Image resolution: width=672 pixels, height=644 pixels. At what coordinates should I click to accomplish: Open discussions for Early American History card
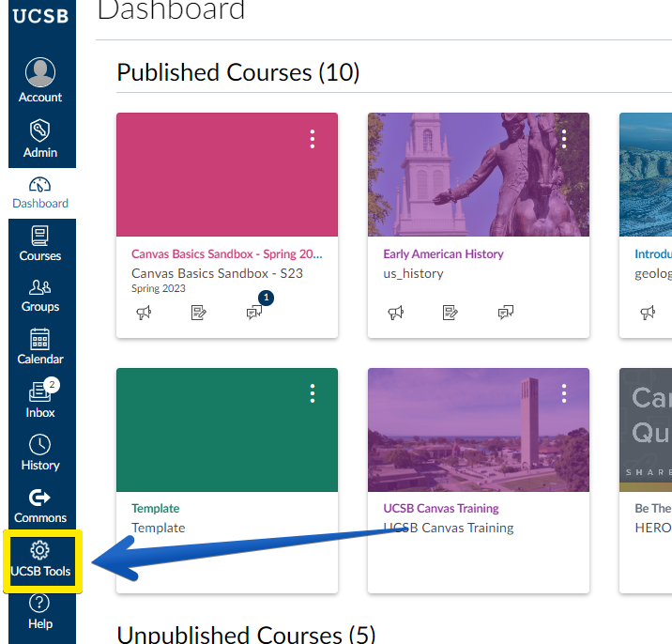[506, 313]
